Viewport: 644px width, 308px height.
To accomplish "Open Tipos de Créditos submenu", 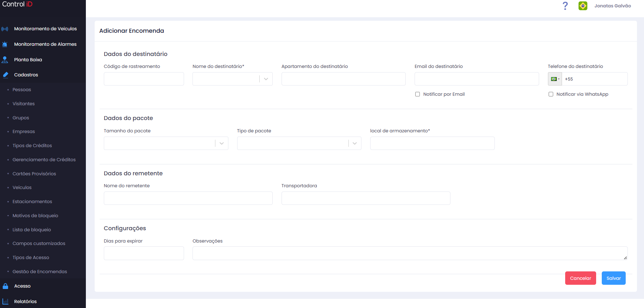I will click(32, 146).
